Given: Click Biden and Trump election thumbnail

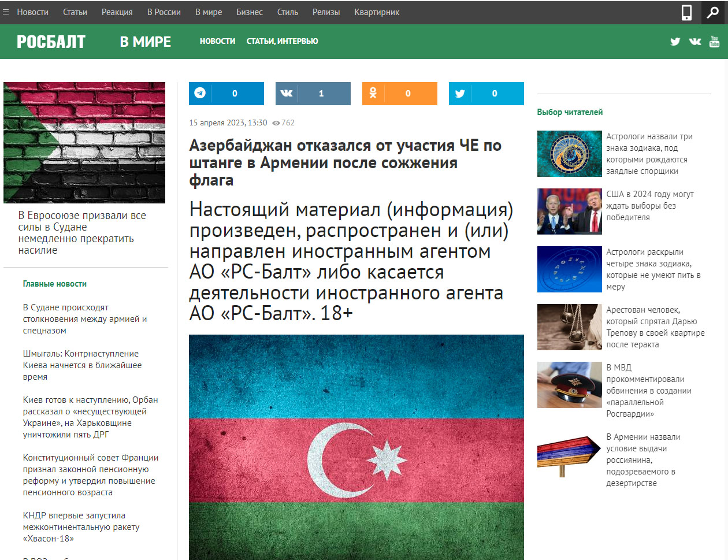Looking at the screenshot, I should pos(569,212).
